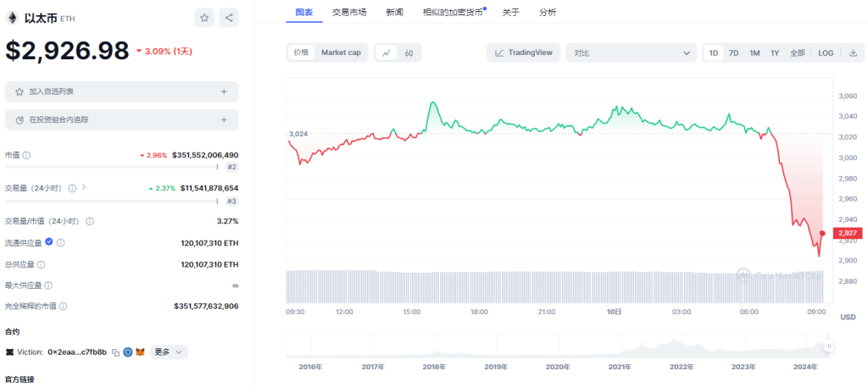
Task: Click the 加入自选列表 button
Action: click(x=121, y=91)
